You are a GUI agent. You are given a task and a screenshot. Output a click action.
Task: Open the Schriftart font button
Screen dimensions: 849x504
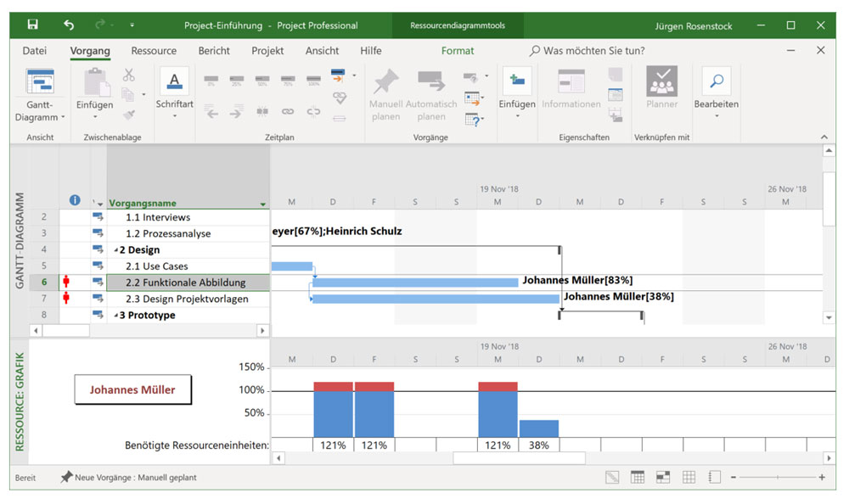pos(174,93)
